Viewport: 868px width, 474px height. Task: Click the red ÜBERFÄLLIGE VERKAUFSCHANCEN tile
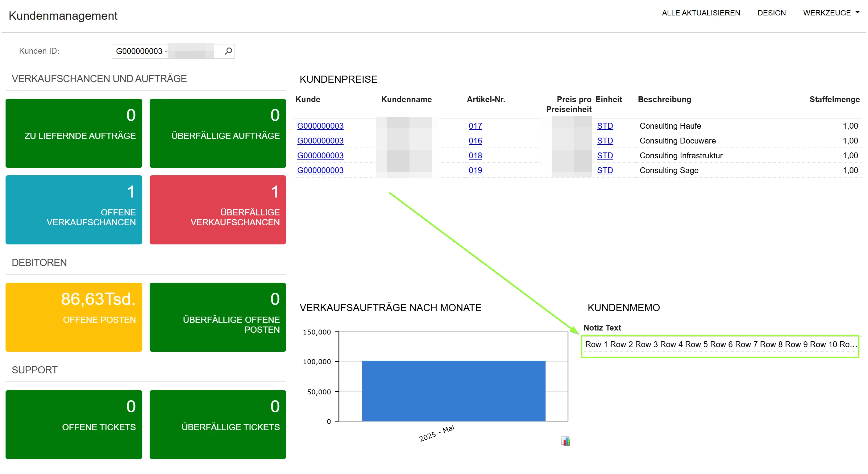(218, 210)
